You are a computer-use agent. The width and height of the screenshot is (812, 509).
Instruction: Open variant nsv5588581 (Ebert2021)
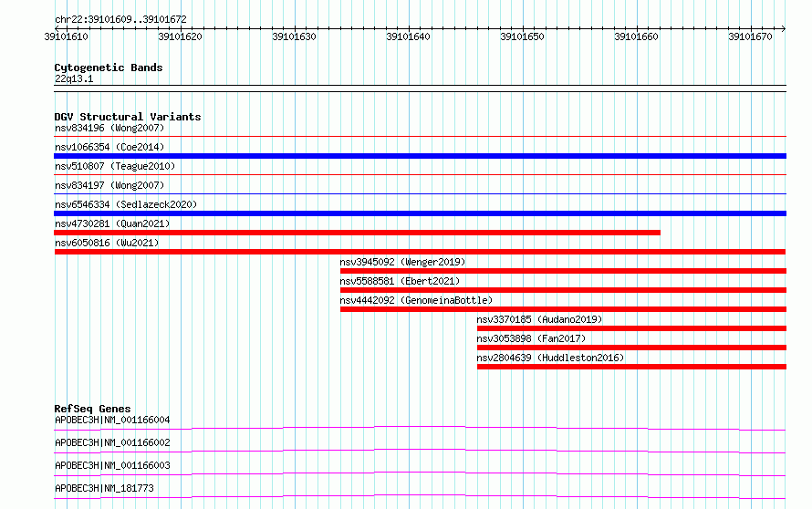tap(400, 281)
